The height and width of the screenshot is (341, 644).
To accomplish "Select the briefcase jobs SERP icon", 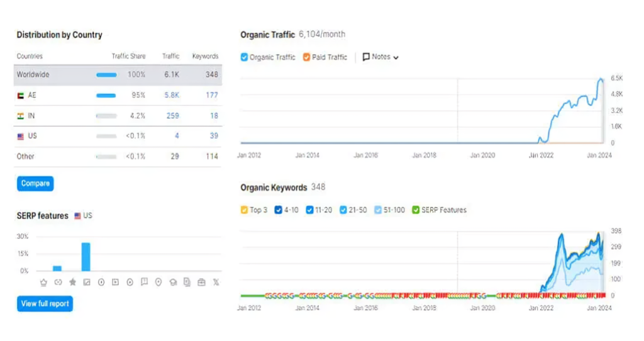I will 201,282.
